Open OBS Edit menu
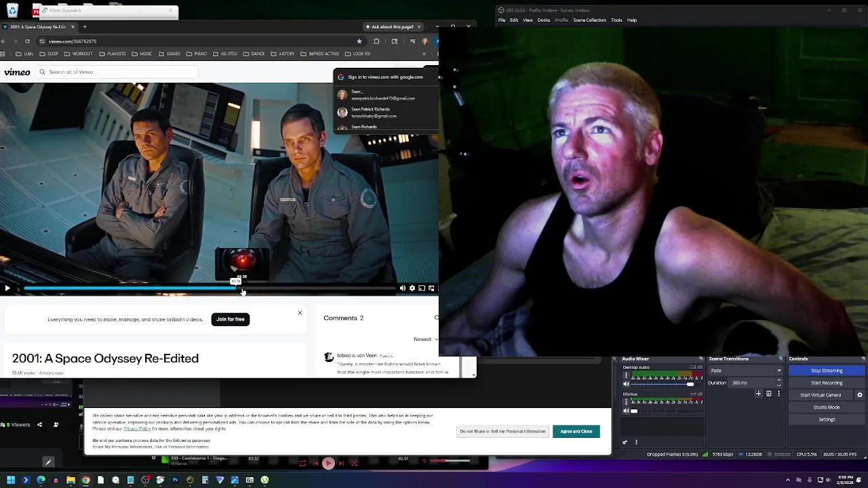The image size is (868, 488). (514, 20)
